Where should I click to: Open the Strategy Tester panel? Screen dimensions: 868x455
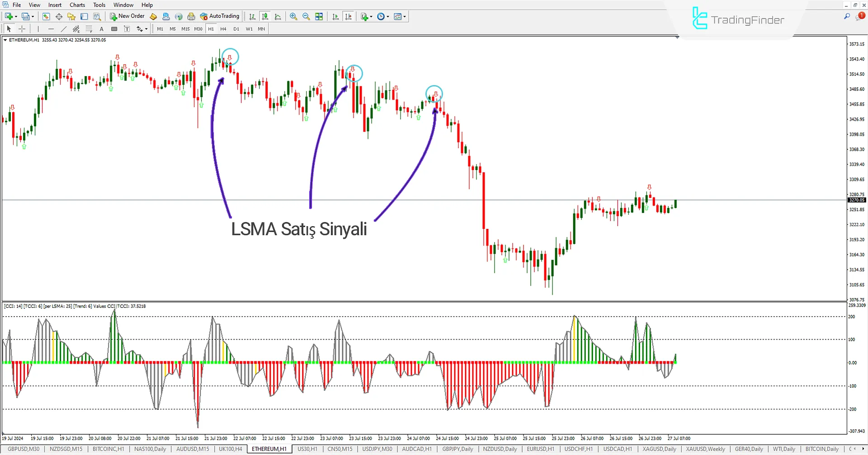97,16
